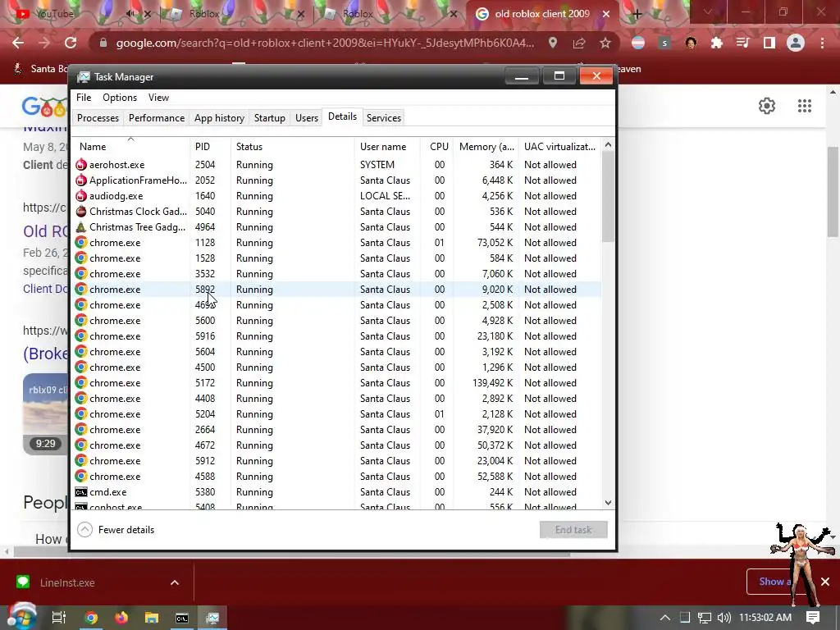Click the Chrome icon of PID 1128 row

click(81, 242)
